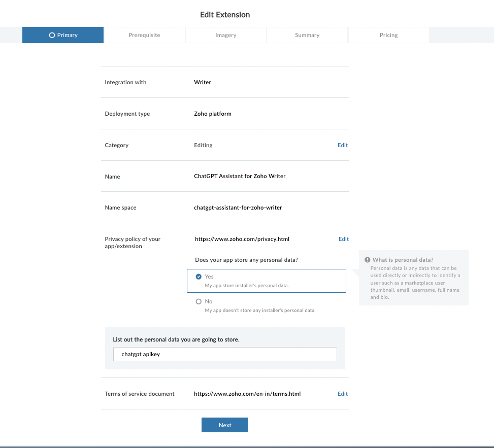Switch to the Summary tab

307,35
